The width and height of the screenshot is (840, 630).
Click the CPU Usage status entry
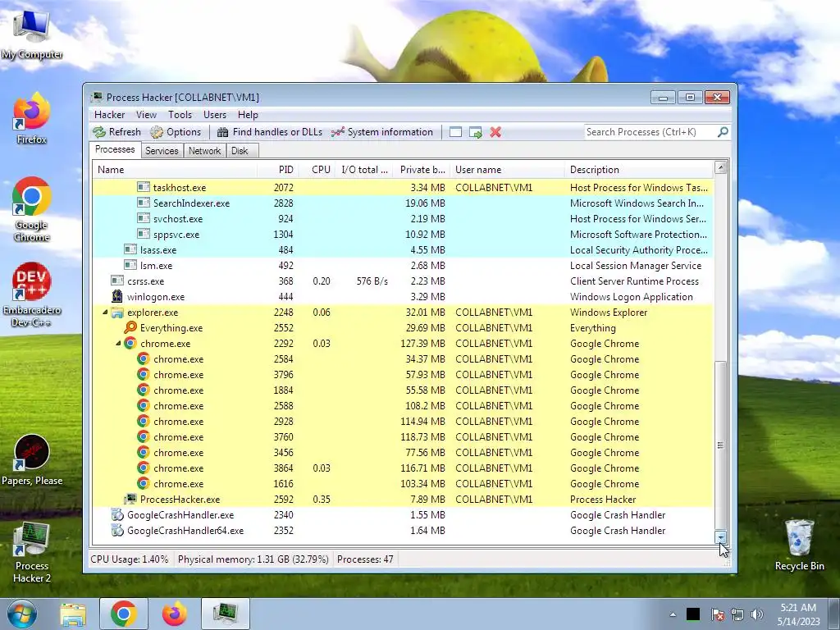[129, 559]
